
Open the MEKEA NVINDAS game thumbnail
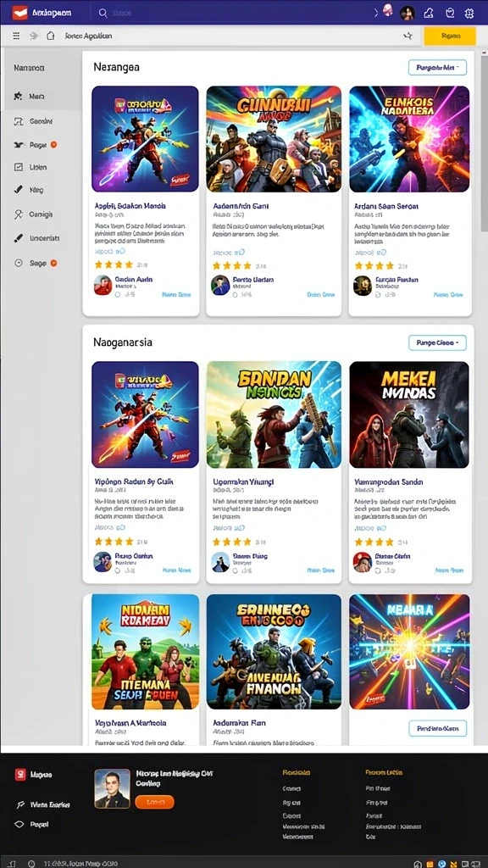tap(409, 415)
